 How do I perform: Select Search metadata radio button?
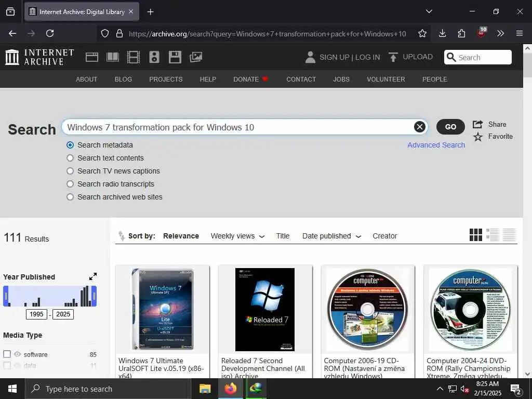coord(70,145)
